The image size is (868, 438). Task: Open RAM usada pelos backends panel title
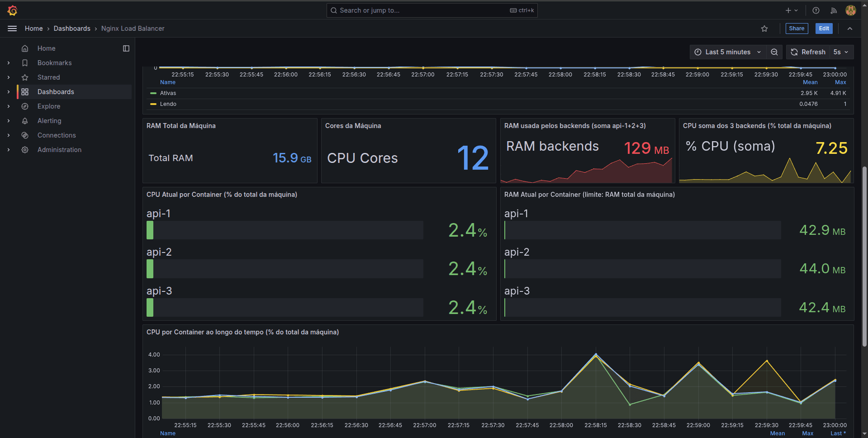[575, 126]
